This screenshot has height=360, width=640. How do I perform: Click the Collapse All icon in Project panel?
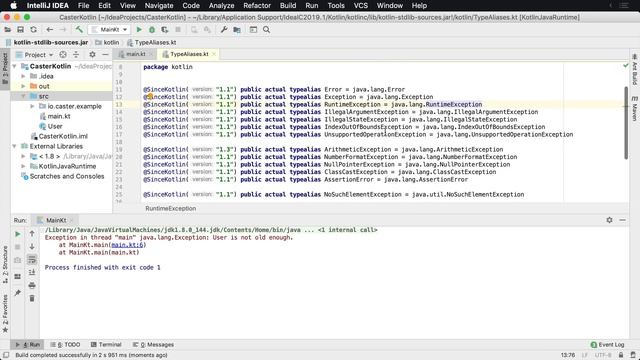[76, 54]
